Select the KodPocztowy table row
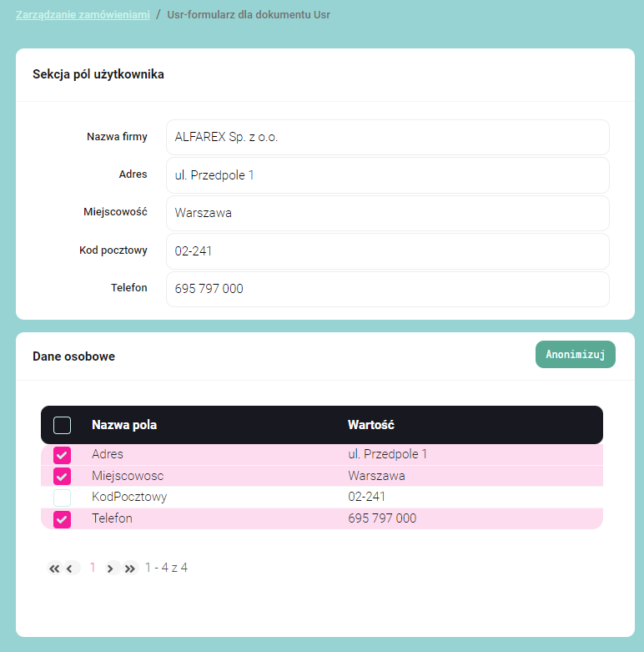The width and height of the screenshot is (644, 652). pyautogui.click(x=250, y=498)
